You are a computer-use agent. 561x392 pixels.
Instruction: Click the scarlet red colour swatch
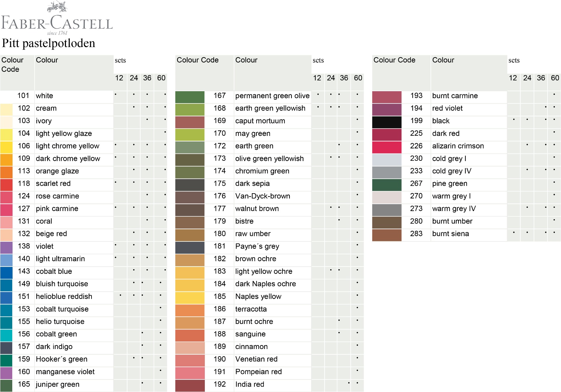click(x=6, y=185)
